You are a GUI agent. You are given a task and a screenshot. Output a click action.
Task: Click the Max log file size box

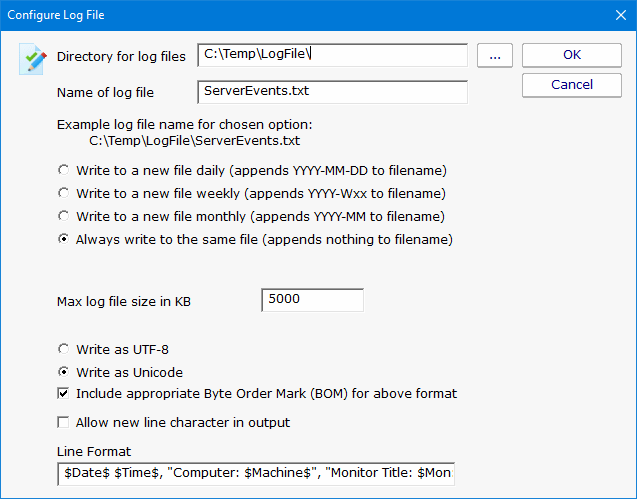(312, 300)
